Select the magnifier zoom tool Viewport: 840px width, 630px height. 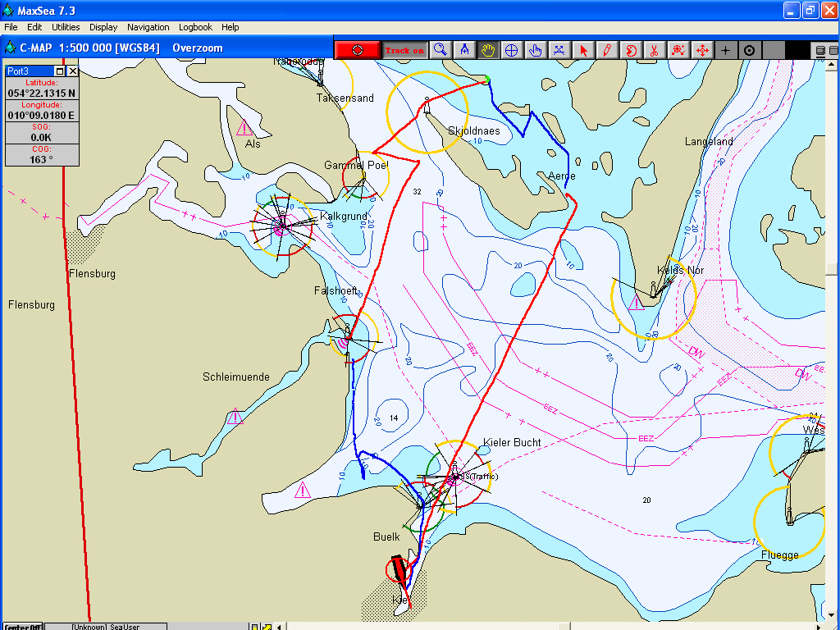pos(441,50)
